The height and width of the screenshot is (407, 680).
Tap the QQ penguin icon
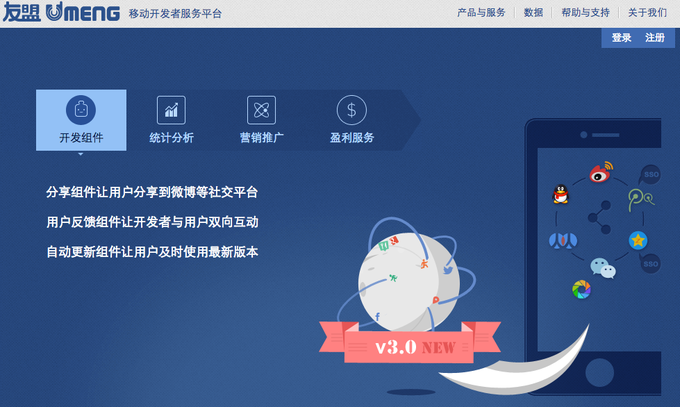560,194
